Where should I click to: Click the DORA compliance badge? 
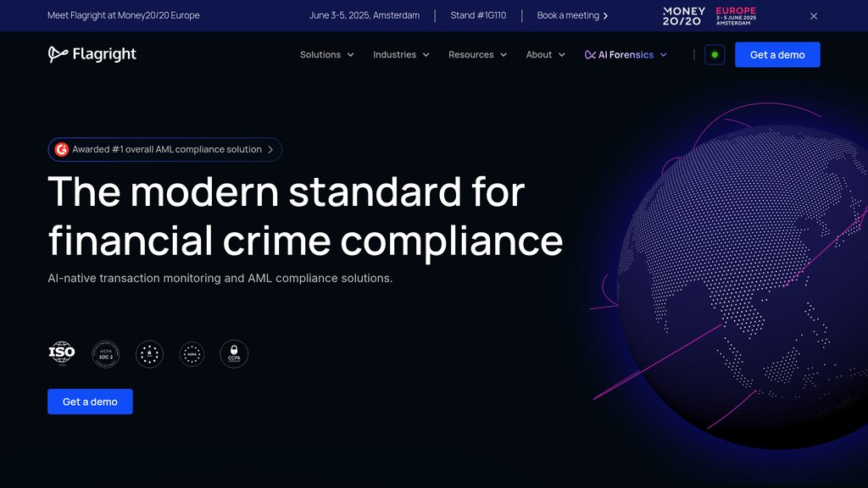pos(192,353)
